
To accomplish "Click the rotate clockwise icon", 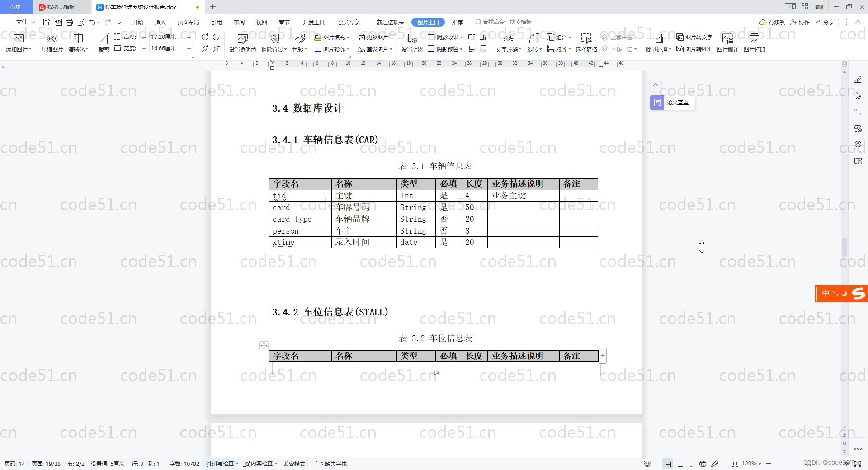I will pos(216,37).
